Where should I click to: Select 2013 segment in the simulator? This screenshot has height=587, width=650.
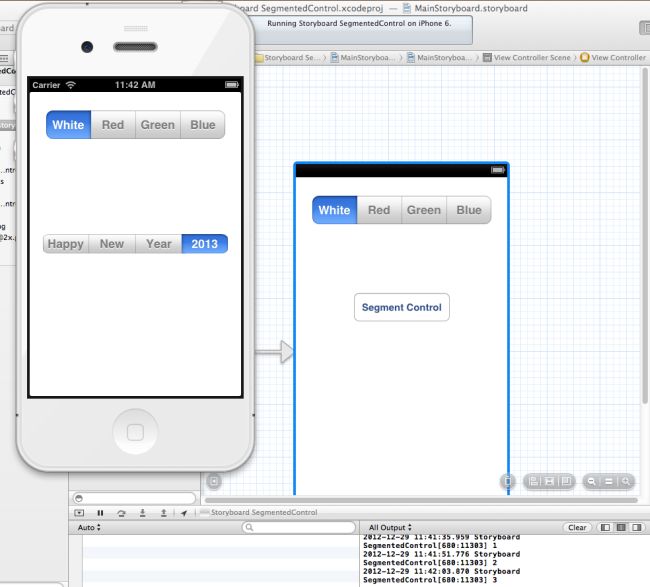tap(205, 244)
